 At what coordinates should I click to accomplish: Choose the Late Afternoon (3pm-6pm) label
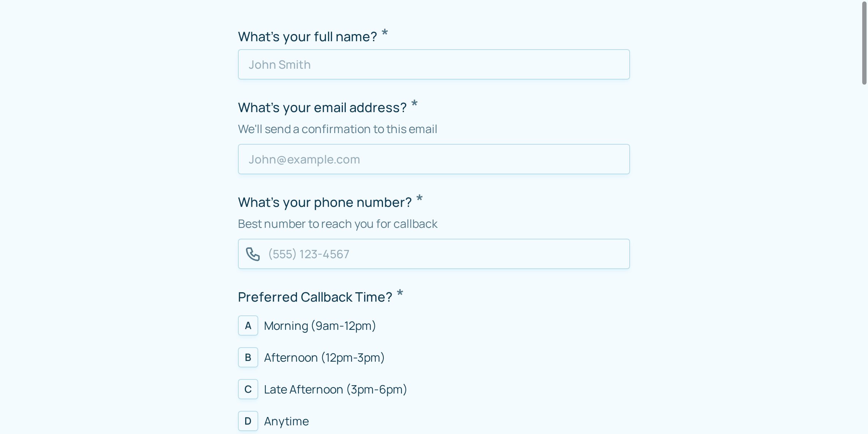[335, 389]
